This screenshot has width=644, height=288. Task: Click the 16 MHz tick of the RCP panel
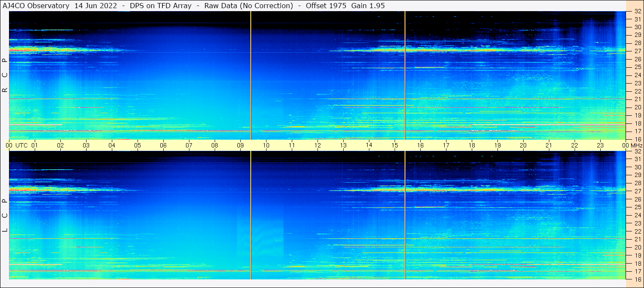point(637,139)
